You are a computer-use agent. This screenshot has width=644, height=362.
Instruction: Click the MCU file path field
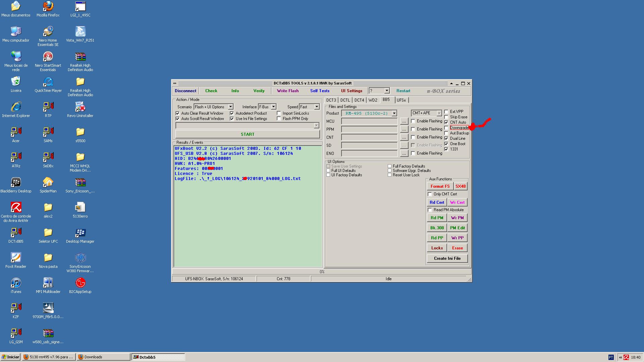(x=369, y=121)
